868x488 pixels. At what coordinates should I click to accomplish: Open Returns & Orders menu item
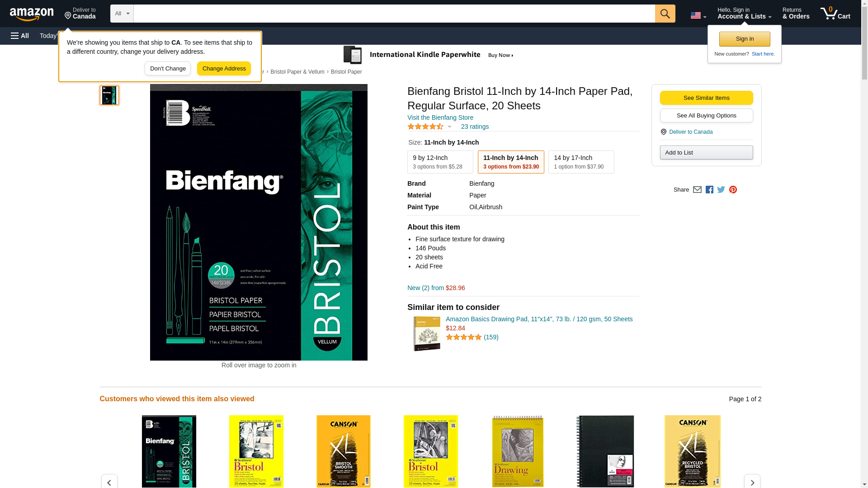796,14
